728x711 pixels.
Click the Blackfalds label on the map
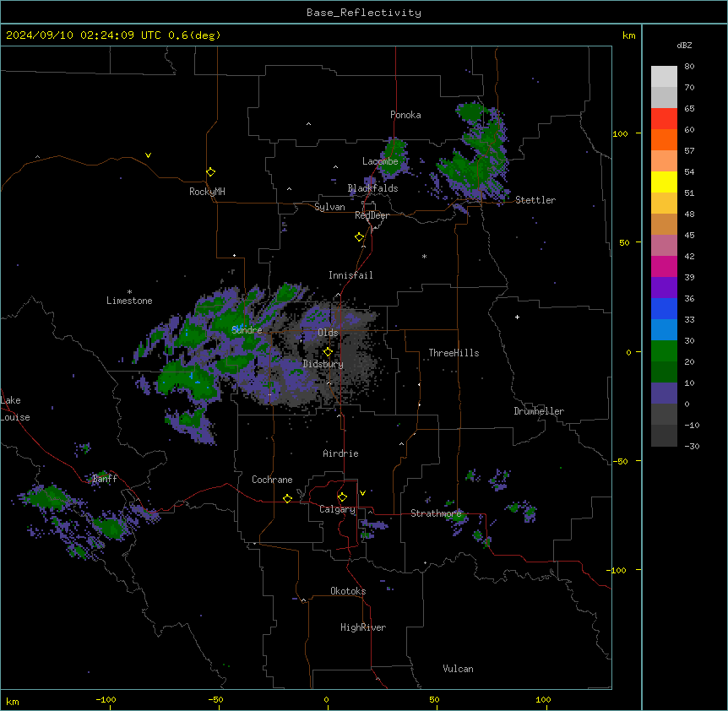[x=372, y=188]
